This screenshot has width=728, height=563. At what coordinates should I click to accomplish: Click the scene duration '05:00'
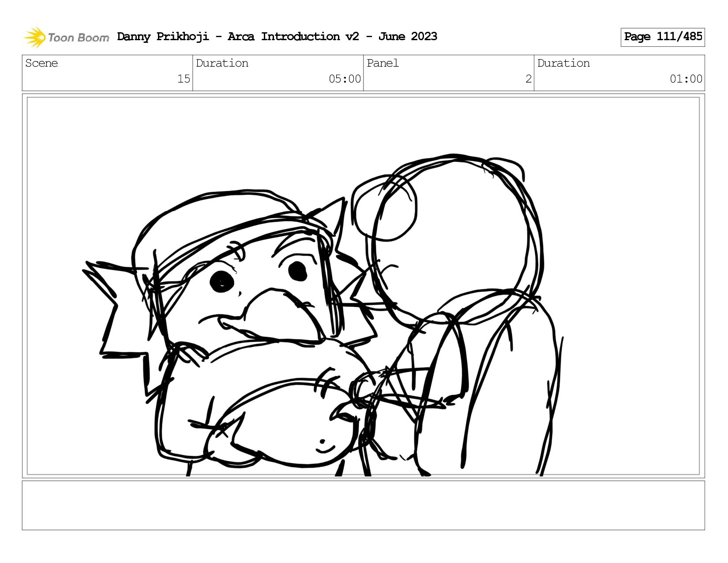click(345, 79)
